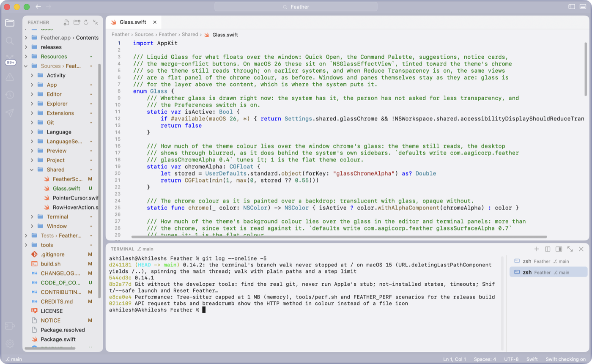Navigate back with the title bar arrow
Image resolution: width=592 pixels, height=364 pixels.
point(38,7)
